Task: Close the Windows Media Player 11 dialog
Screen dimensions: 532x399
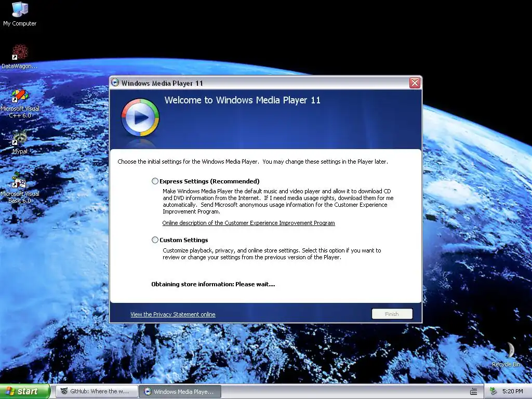Action: point(415,83)
